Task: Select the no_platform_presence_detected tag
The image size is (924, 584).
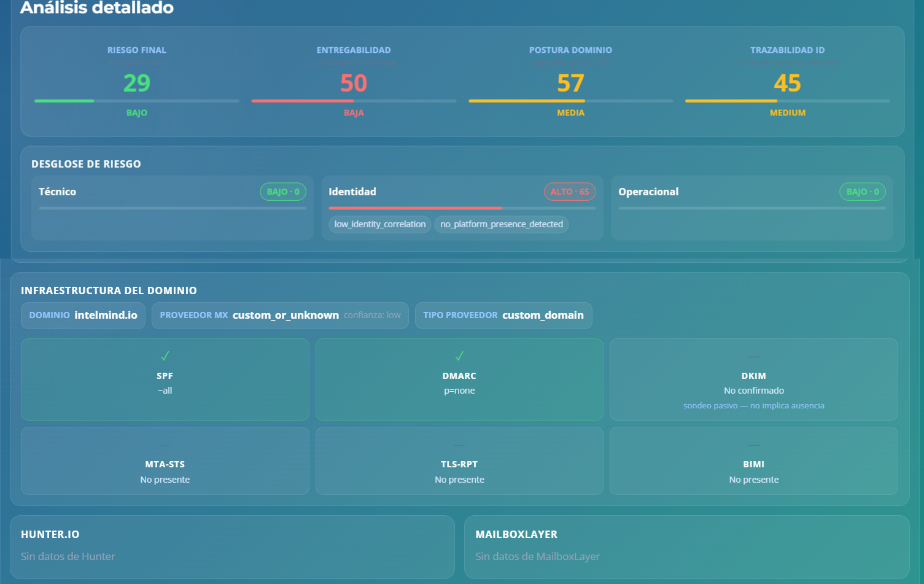Action: (501, 224)
